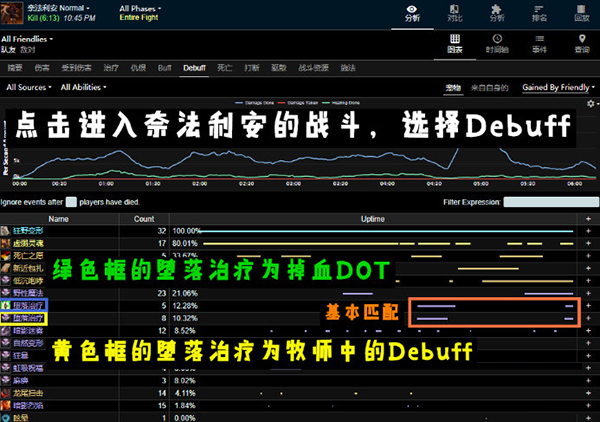
Task: Select the Debuff tab
Action: [194, 66]
